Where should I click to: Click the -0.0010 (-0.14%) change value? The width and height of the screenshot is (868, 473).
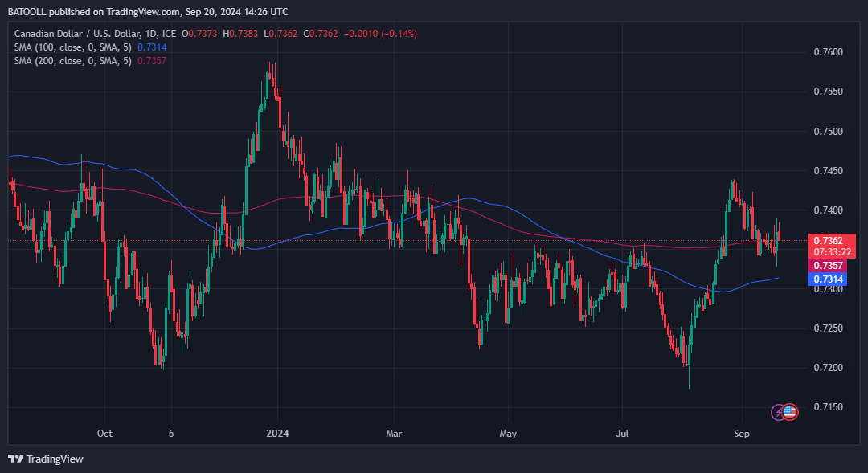click(x=380, y=34)
